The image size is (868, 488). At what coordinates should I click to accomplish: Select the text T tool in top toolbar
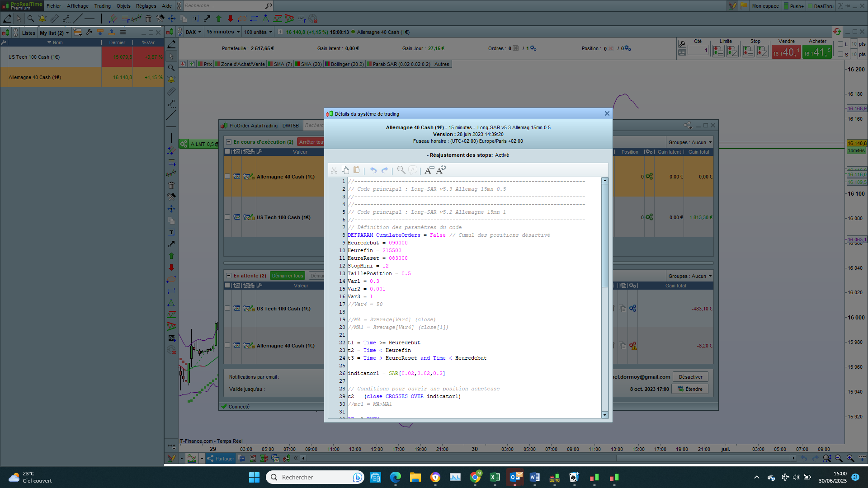195,19
